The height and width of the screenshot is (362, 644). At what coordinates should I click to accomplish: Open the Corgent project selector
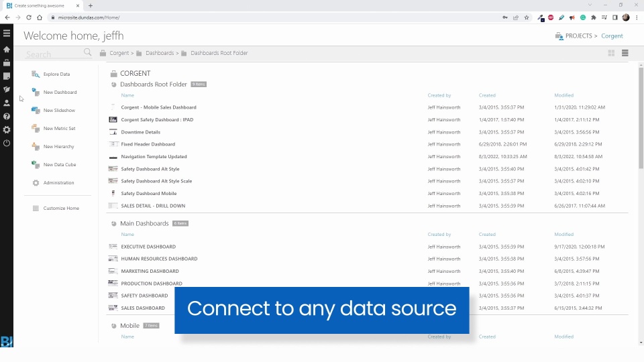click(612, 36)
